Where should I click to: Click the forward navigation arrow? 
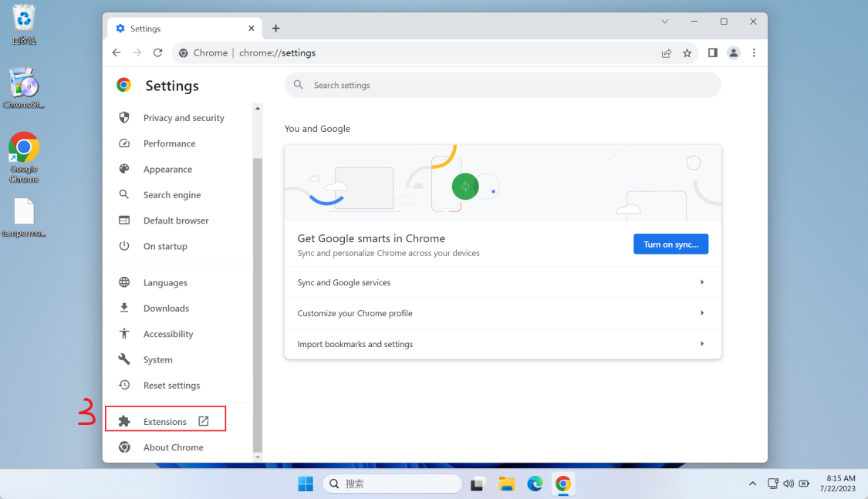(x=137, y=52)
